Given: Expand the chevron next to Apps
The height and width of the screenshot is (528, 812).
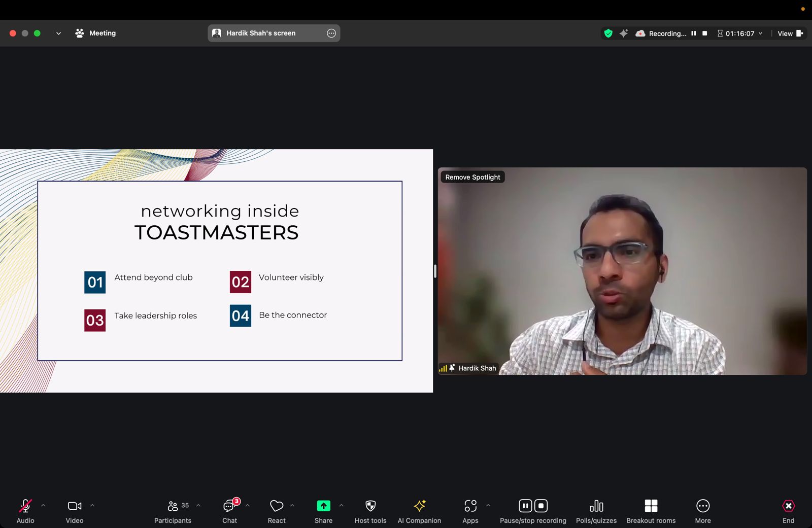Looking at the screenshot, I should pyautogui.click(x=488, y=505).
